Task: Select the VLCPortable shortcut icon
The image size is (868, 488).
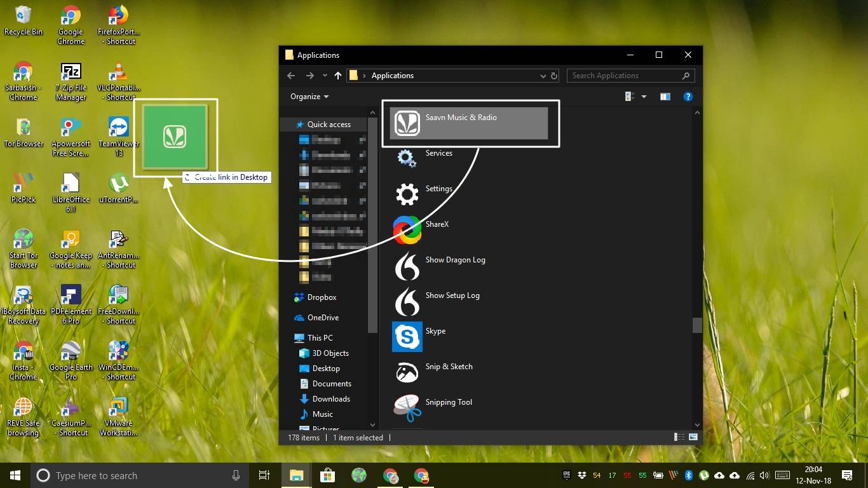Action: [118, 81]
